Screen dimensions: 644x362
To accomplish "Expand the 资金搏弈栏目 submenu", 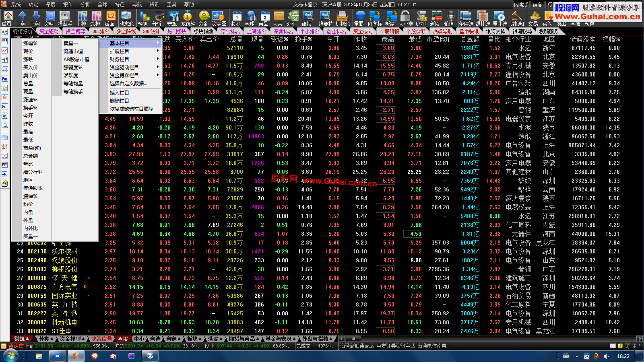I will tap(131, 75).
